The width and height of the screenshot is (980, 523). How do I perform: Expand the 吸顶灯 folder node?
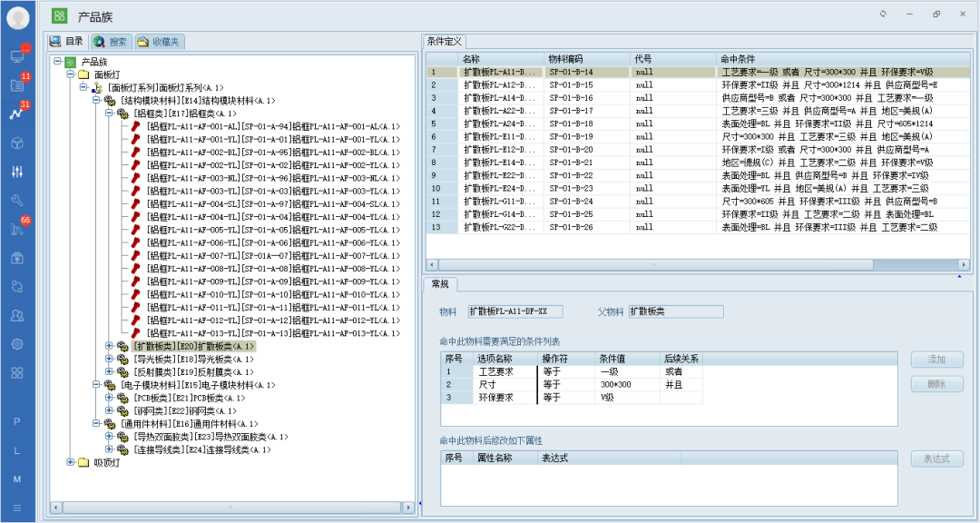pyautogui.click(x=71, y=462)
